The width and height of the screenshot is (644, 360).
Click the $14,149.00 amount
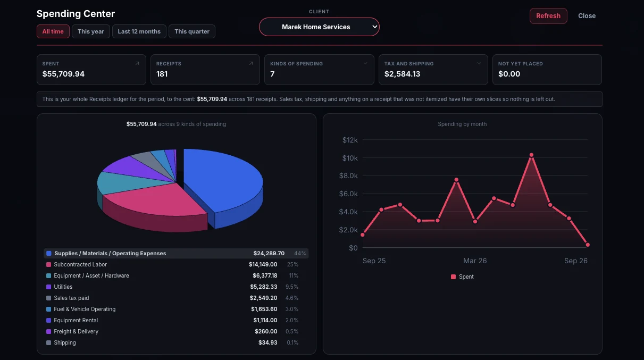[x=263, y=265]
